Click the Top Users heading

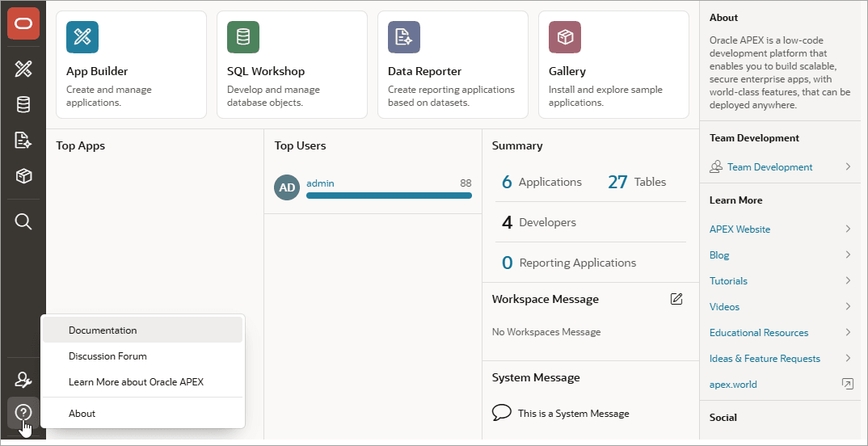300,145
